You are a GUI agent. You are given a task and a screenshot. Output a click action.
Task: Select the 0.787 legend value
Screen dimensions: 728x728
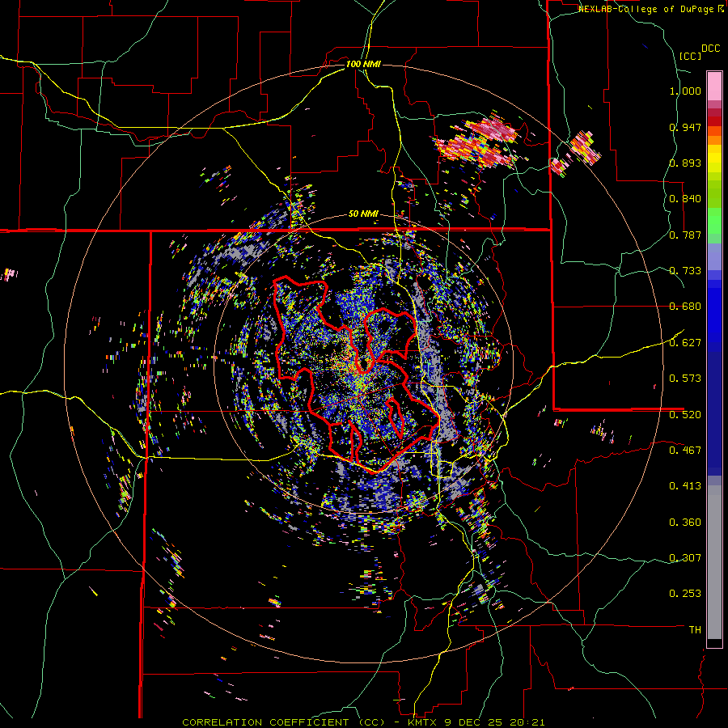point(685,235)
